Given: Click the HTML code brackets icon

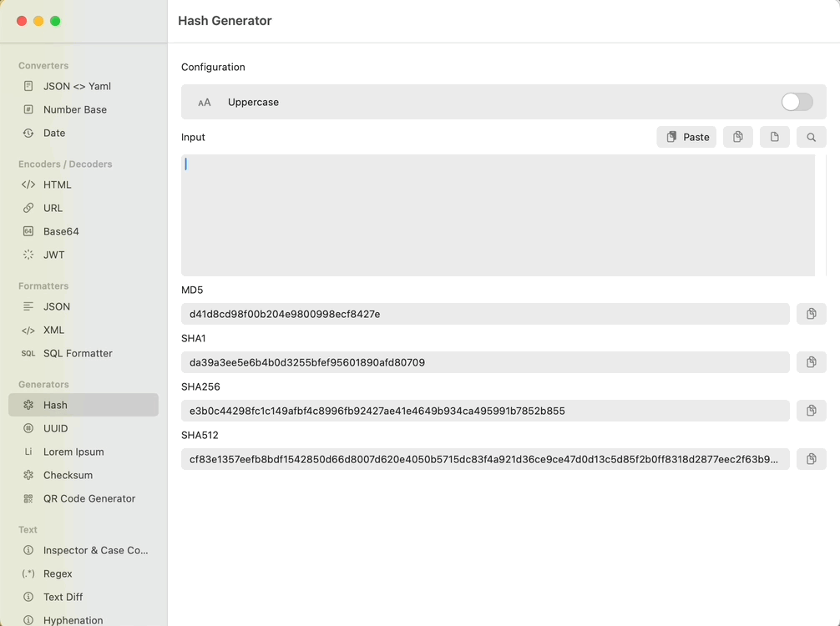Looking at the screenshot, I should tap(28, 184).
